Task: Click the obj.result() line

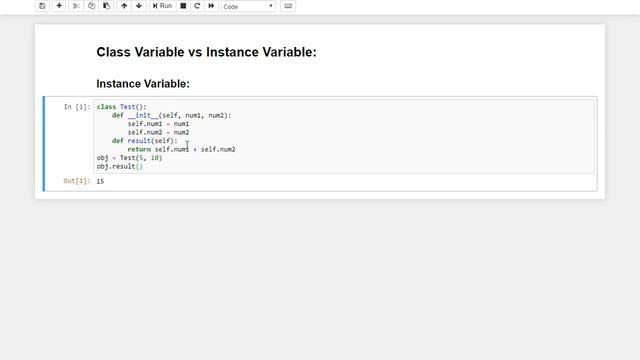Action: point(120,167)
